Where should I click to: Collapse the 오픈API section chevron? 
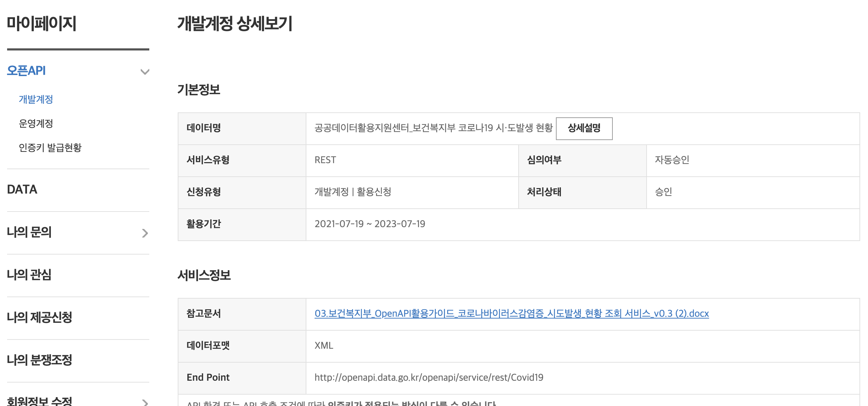[145, 71]
